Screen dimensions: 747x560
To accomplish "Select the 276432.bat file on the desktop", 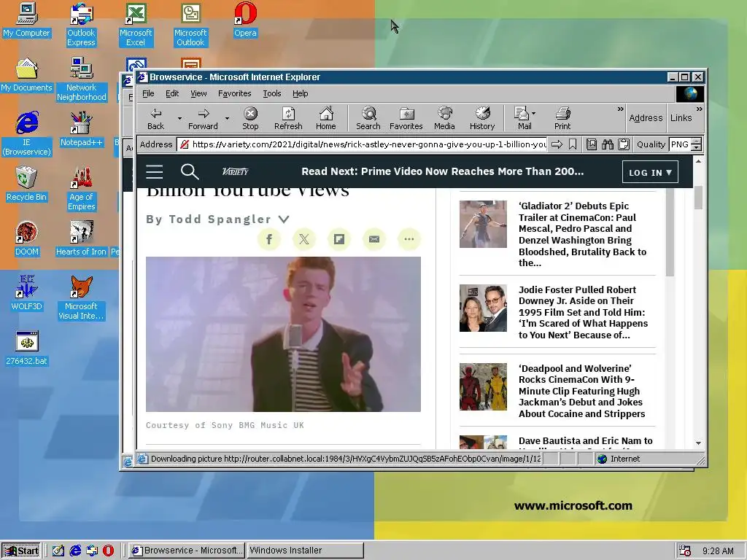I will [x=27, y=348].
